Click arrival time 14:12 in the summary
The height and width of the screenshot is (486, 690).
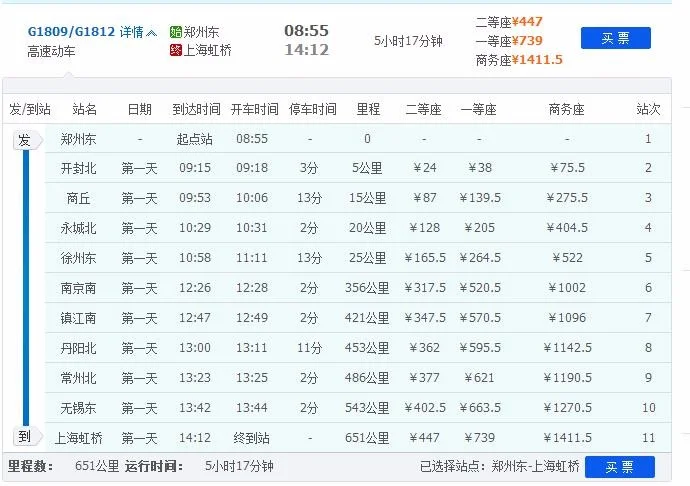pos(306,50)
